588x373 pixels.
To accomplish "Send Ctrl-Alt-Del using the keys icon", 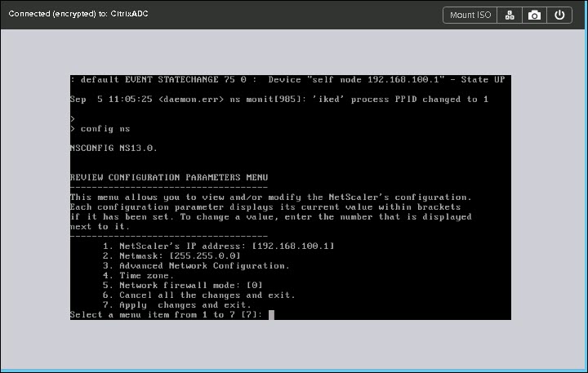I will tap(510, 15).
